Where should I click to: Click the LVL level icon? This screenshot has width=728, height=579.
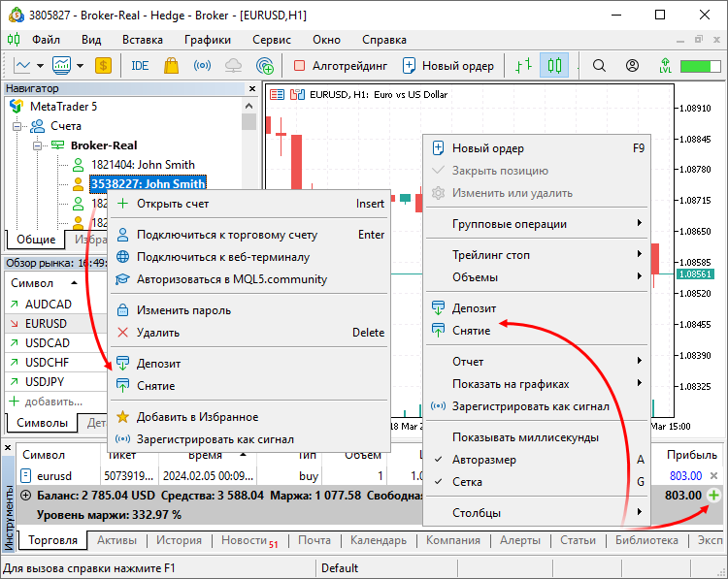pyautogui.click(x=665, y=65)
